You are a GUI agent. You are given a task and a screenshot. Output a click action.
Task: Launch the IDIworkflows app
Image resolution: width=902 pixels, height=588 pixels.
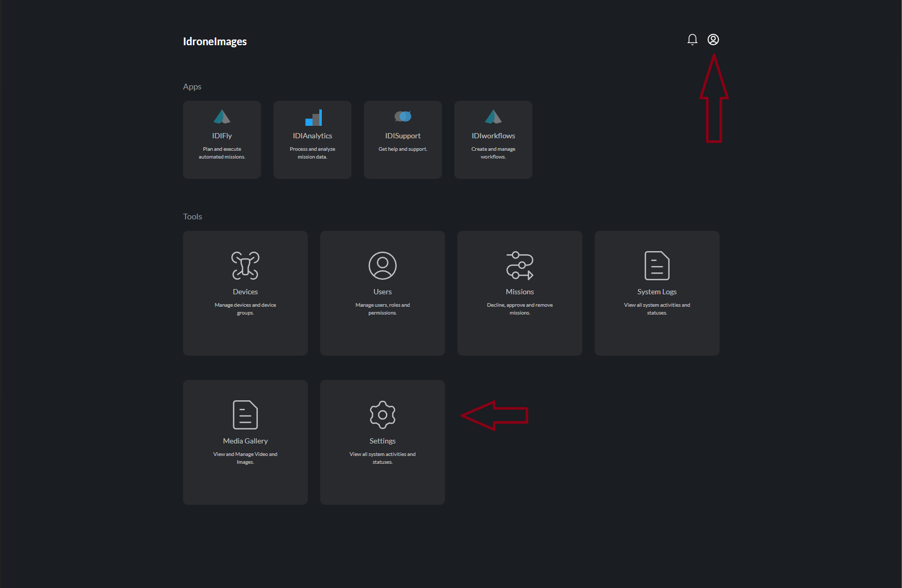493,139
